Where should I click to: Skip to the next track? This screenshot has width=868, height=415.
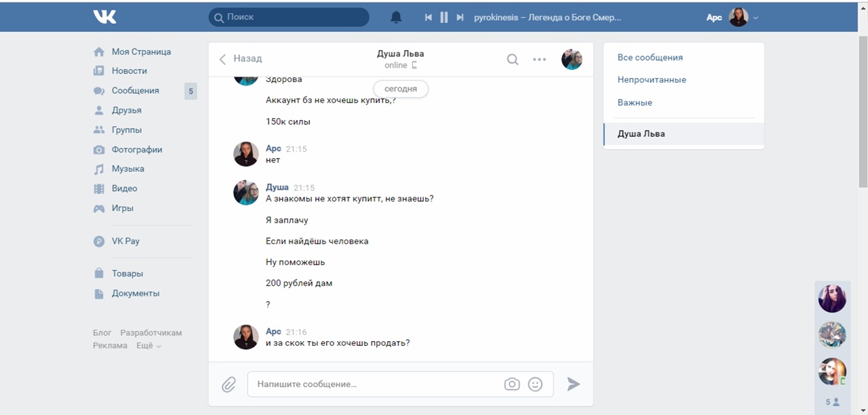(460, 18)
